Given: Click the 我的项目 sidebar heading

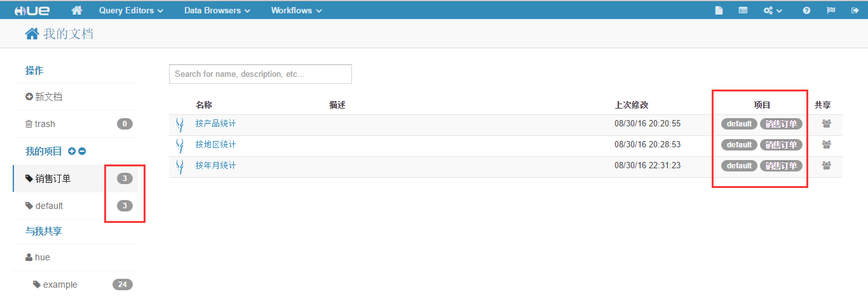Looking at the screenshot, I should (44, 151).
